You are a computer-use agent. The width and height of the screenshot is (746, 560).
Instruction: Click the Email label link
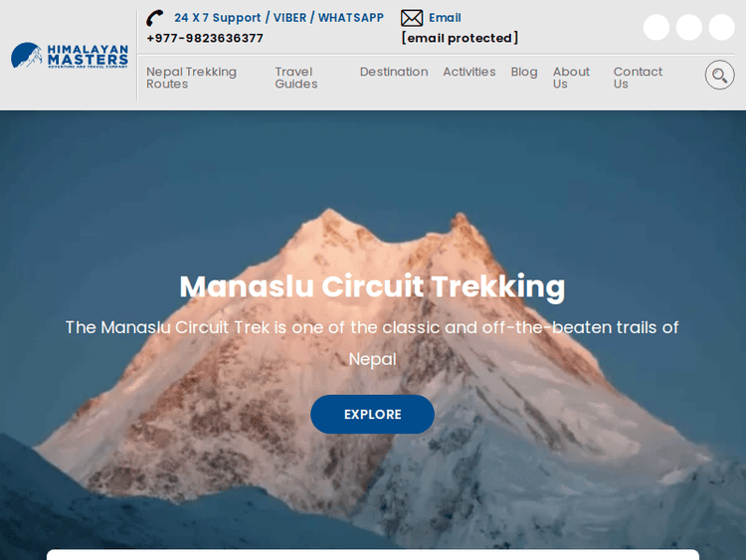445,18
